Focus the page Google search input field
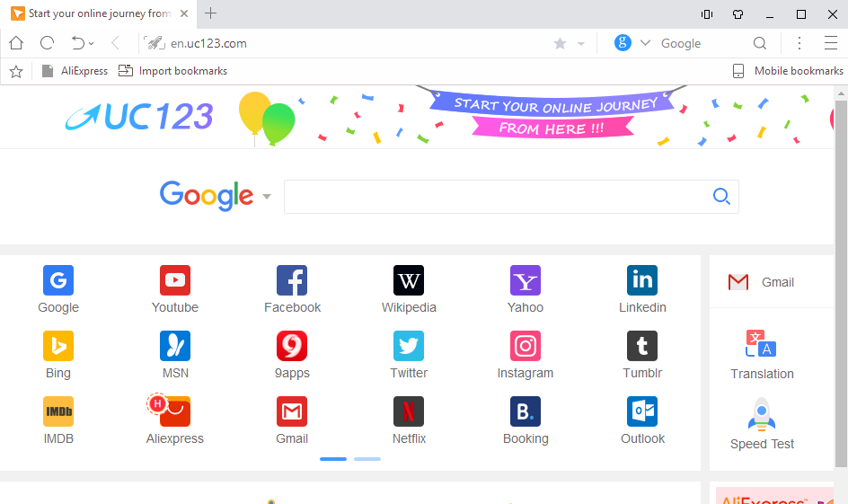 click(x=497, y=197)
